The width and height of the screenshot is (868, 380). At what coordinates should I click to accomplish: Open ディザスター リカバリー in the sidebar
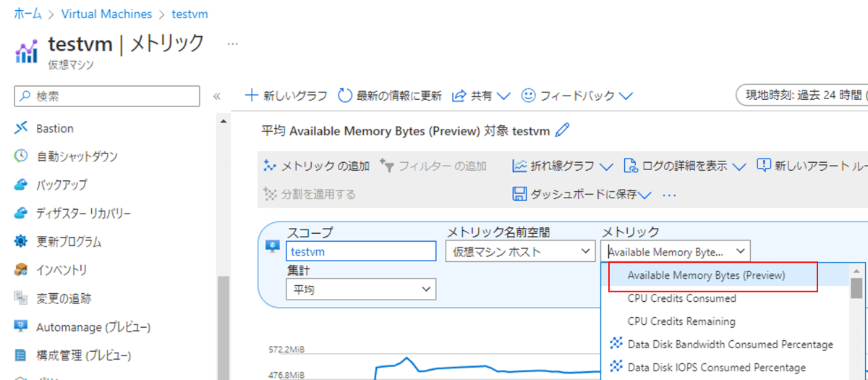point(84,213)
